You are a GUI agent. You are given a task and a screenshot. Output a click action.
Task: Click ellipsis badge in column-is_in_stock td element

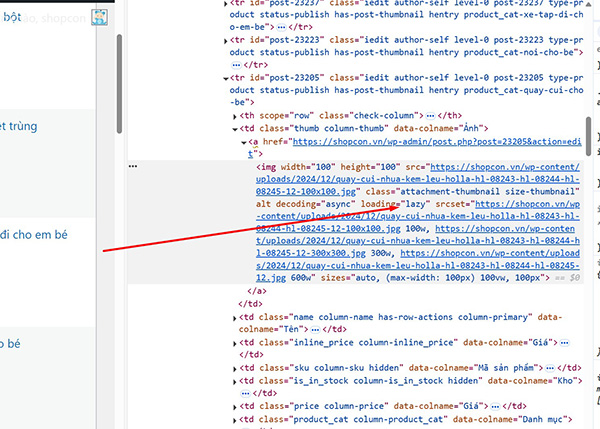(x=246, y=393)
